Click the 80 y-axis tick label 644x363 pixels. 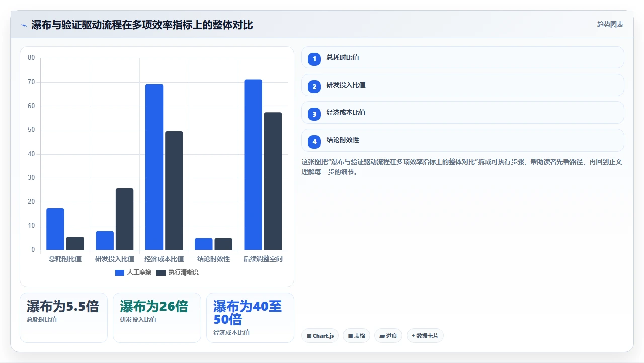click(31, 58)
